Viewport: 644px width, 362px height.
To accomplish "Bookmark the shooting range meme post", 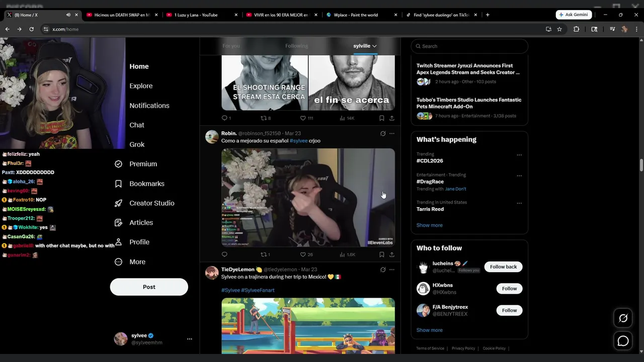I will [382, 118].
